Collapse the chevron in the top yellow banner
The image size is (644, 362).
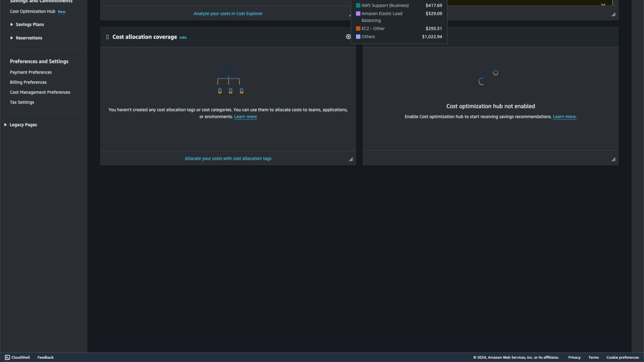603,4
